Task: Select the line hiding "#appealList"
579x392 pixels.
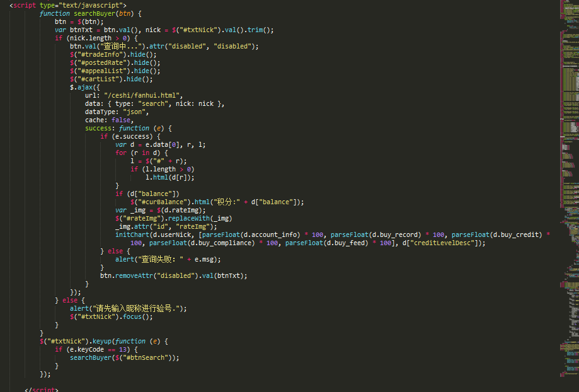Action: pos(115,71)
